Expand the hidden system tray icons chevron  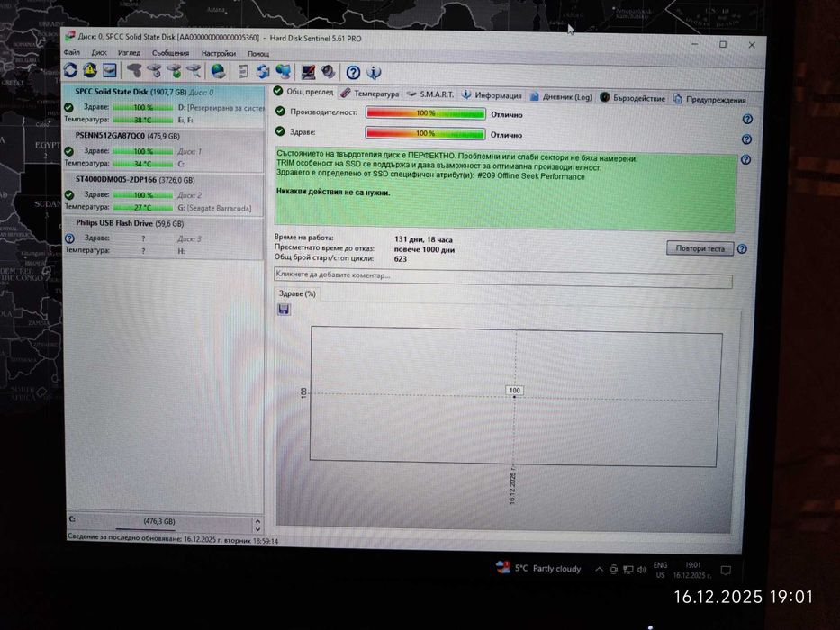tap(599, 569)
